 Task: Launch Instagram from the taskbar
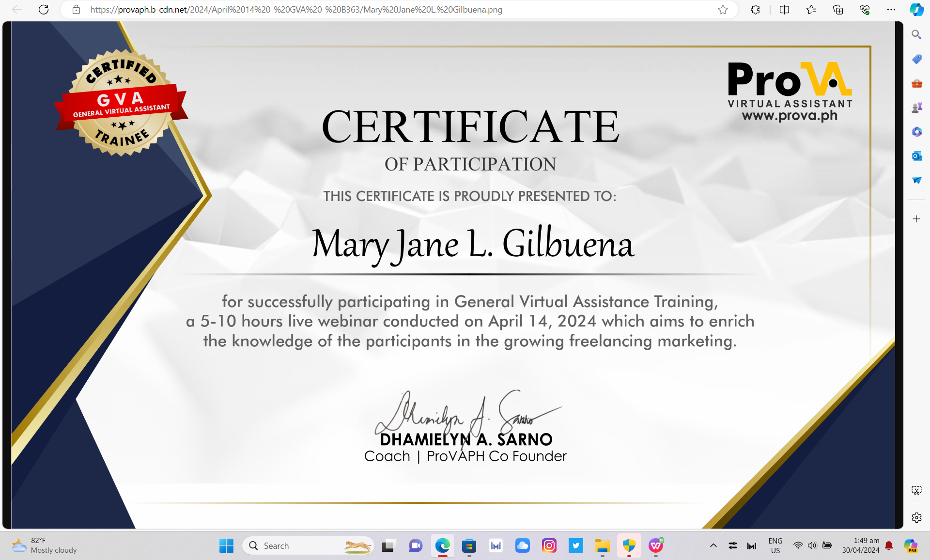549,545
